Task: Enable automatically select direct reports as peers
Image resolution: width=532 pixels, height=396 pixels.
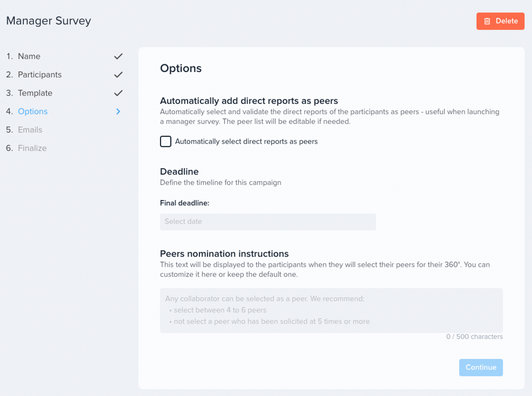Action: (165, 141)
